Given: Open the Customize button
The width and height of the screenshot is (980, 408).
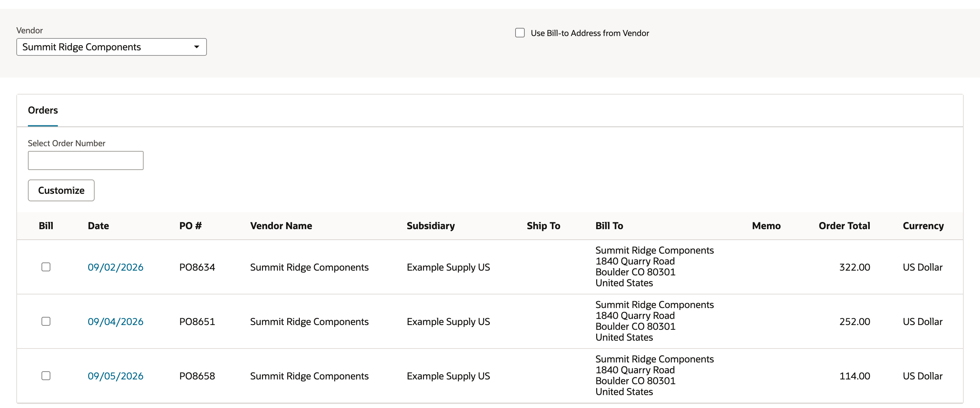Looking at the screenshot, I should 61,190.
